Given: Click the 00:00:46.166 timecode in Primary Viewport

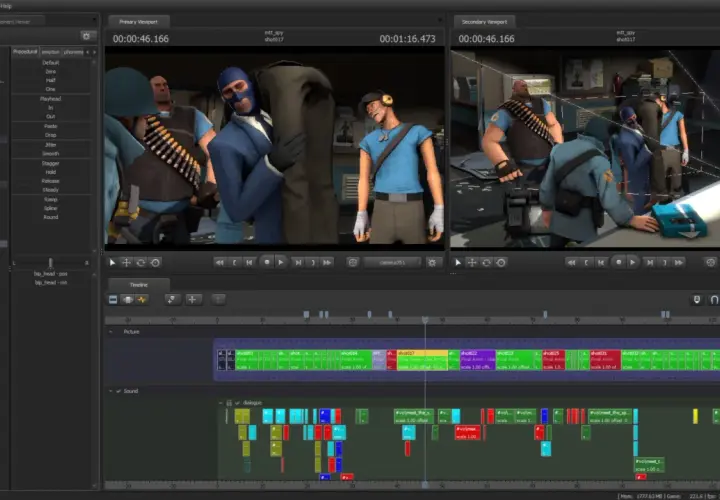Looking at the screenshot, I should (141, 39).
